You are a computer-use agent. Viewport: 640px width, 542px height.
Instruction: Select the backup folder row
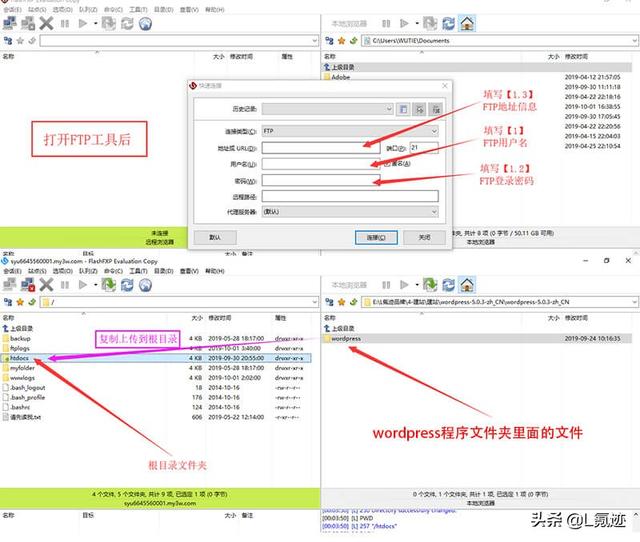(x=156, y=338)
